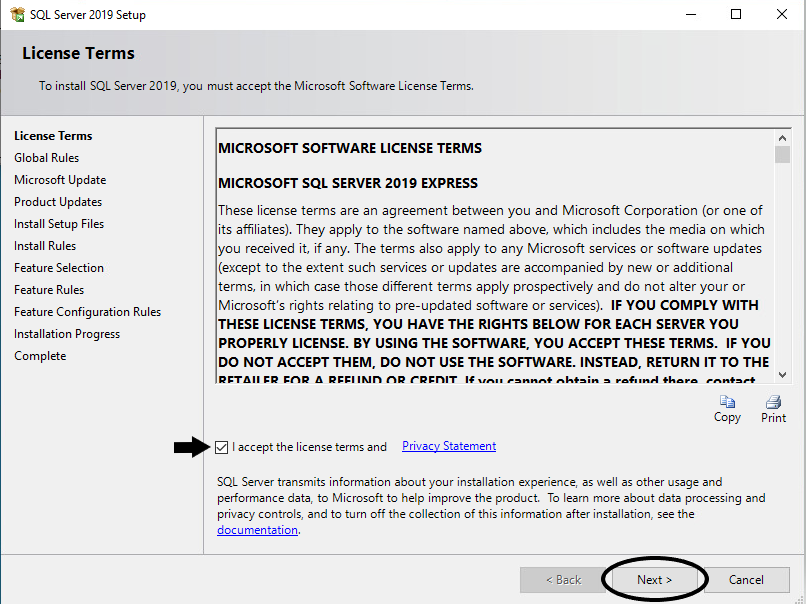Viewport: 806px width, 604px height.
Task: Click the Cancel button
Action: 746,580
